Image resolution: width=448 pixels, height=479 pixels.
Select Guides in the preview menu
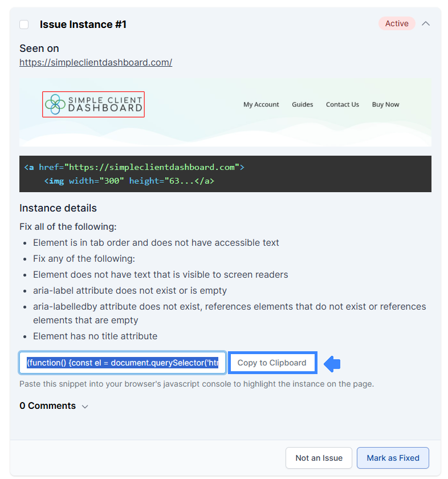pos(302,104)
